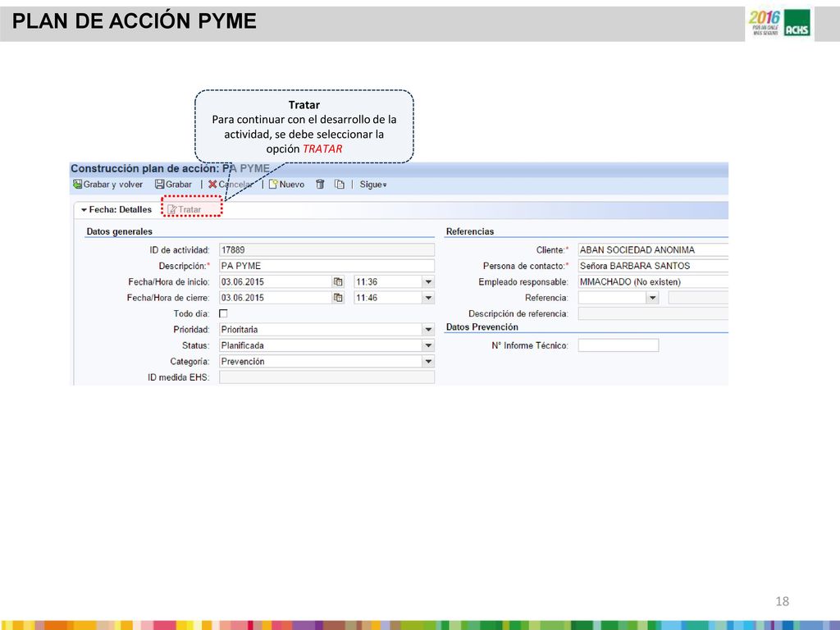Click the N° Informe Técnico field
The width and height of the screenshot is (840, 630).
point(619,345)
